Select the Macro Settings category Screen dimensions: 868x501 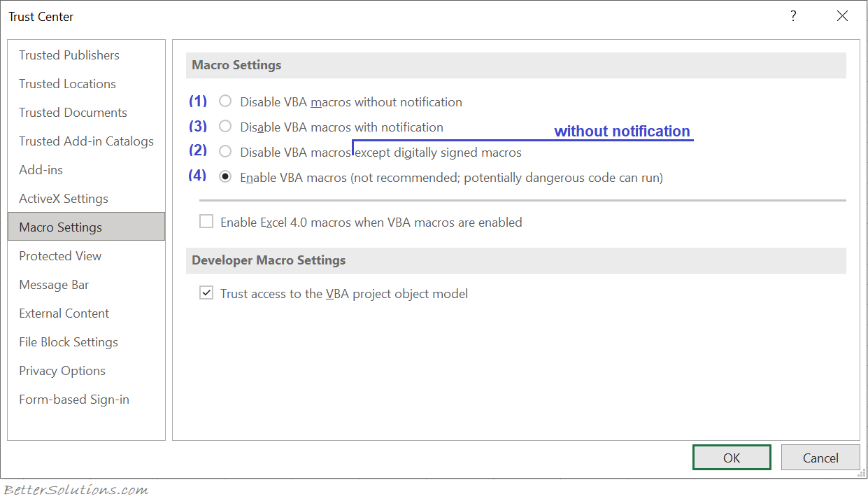click(61, 226)
